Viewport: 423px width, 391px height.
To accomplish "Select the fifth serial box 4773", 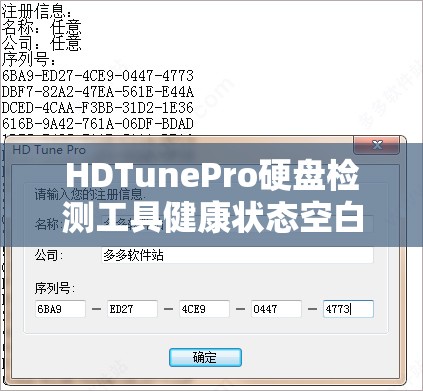I will 348,309.
